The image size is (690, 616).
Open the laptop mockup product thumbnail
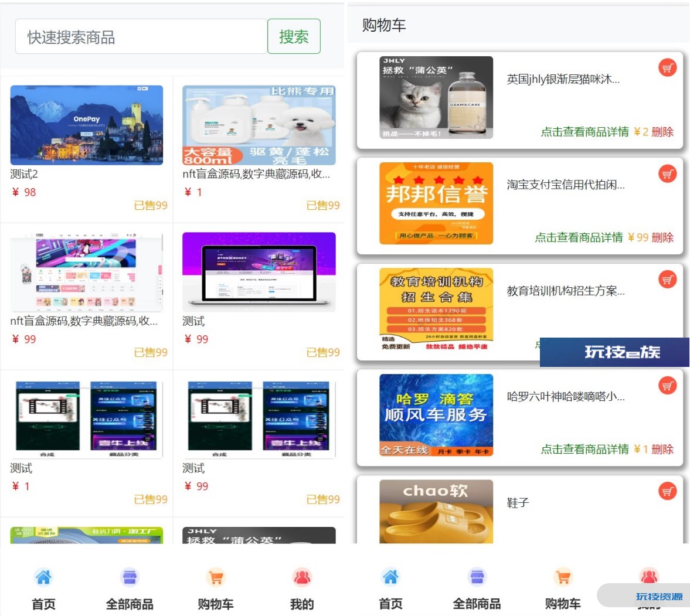[x=259, y=272]
